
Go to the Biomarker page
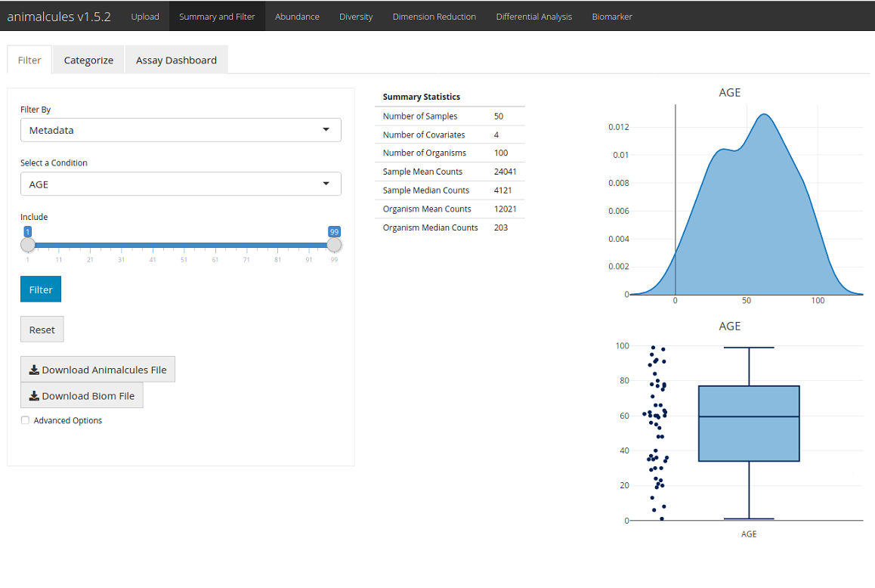click(612, 17)
